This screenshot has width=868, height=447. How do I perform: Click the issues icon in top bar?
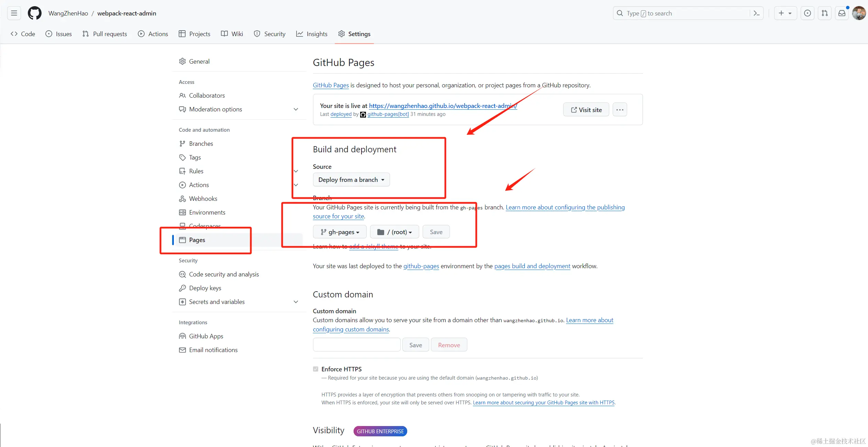(808, 13)
